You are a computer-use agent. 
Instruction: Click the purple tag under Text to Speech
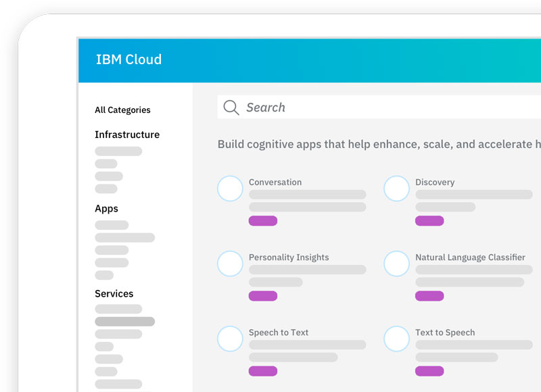[429, 371]
